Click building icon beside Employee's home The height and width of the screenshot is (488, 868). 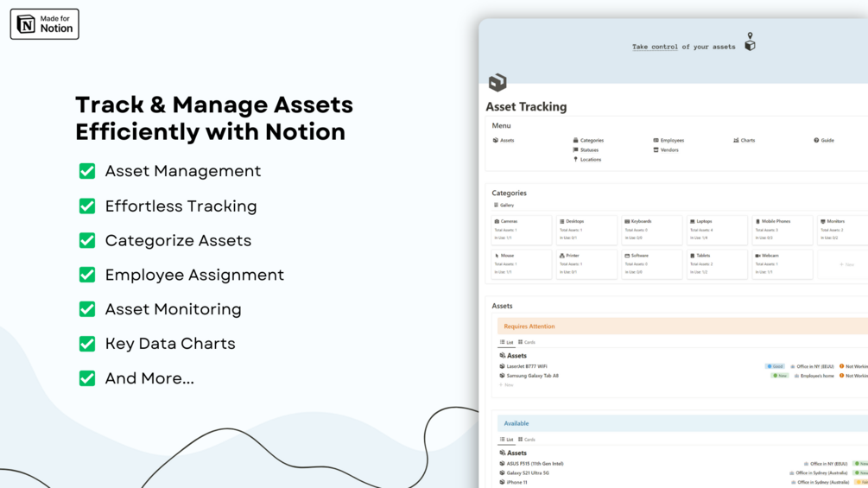tap(796, 376)
